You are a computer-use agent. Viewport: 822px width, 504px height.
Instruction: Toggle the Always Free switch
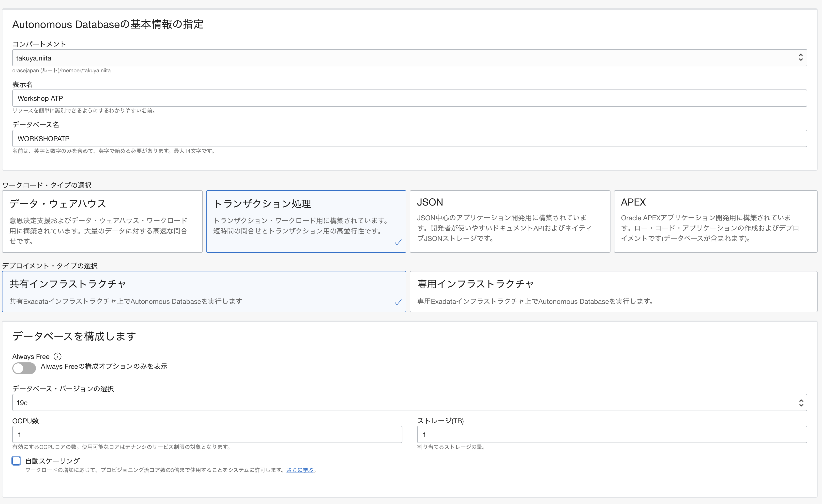coord(24,368)
